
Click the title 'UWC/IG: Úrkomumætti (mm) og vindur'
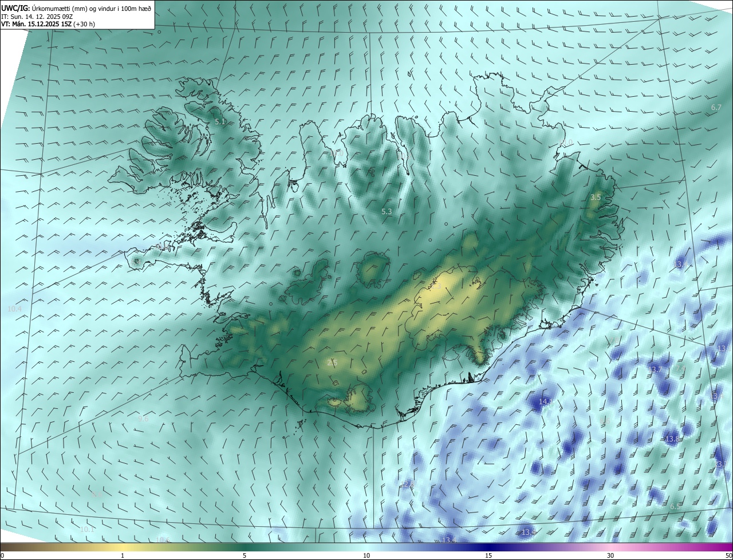click(x=77, y=8)
